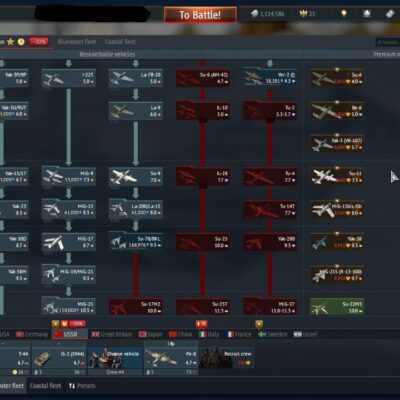
Task: Open the MiG-19/MiG-21 group card
Action: click(x=69, y=275)
